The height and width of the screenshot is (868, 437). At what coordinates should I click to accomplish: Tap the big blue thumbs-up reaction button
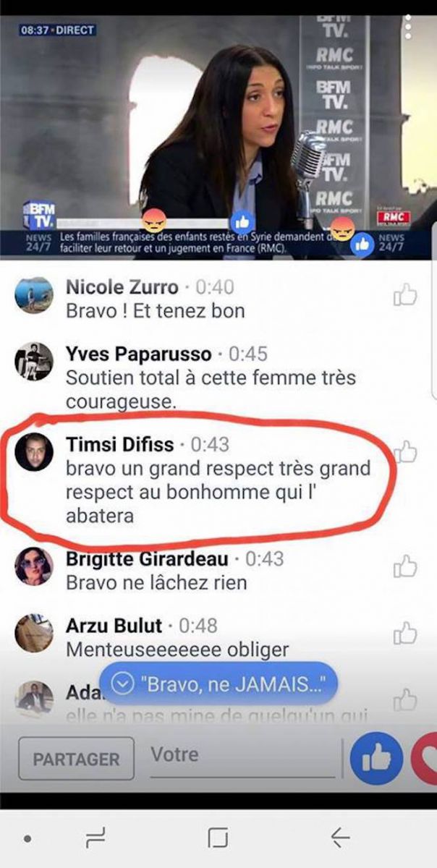(376, 758)
